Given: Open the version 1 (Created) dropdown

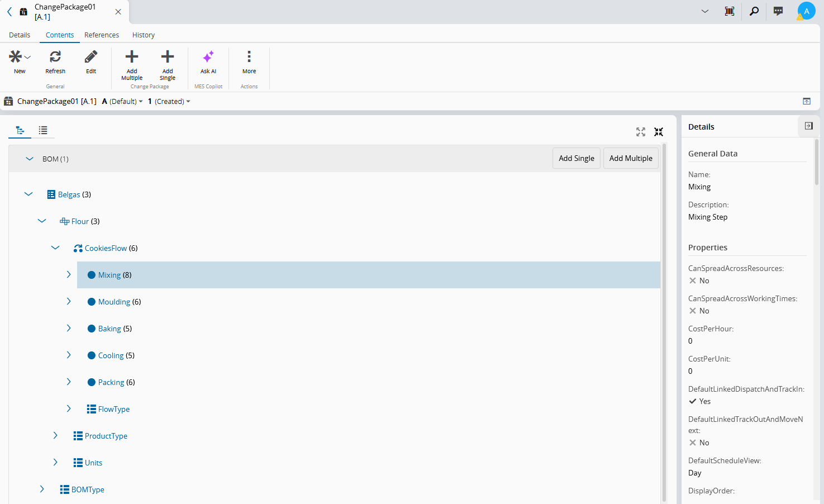Looking at the screenshot, I should (x=169, y=101).
